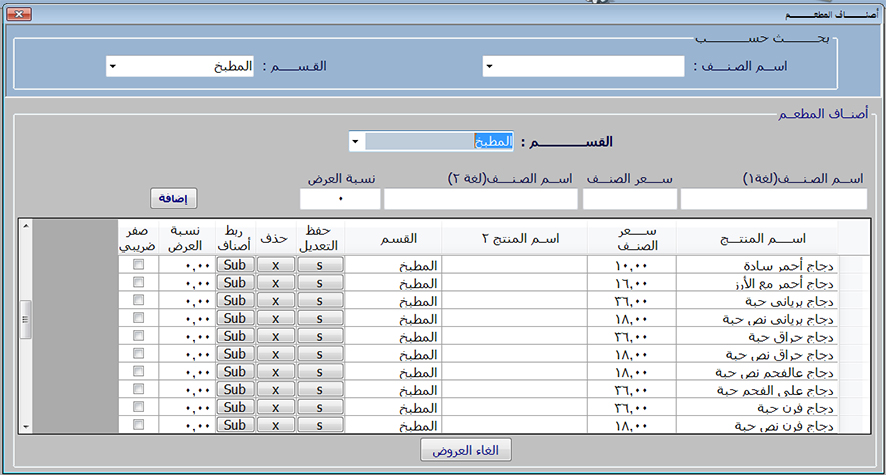Click the القسم column header in table

pyautogui.click(x=394, y=239)
